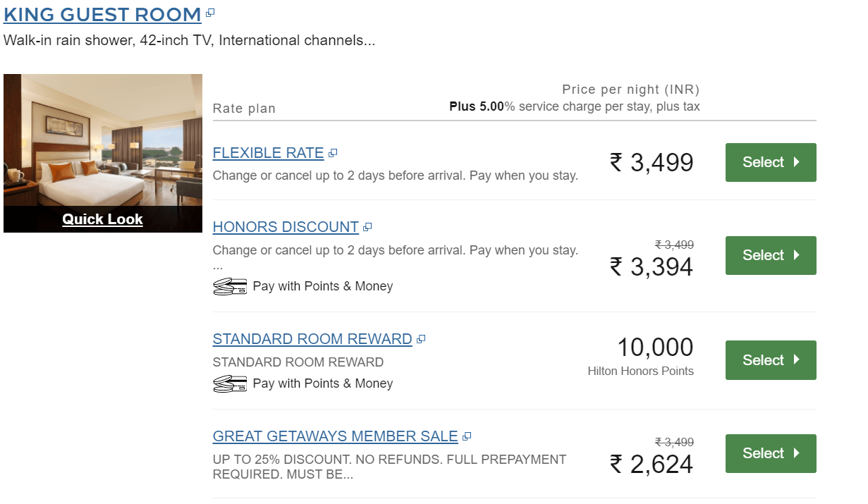Open the King Guest Room title link
Screen dimensions: 868x504
102,14
